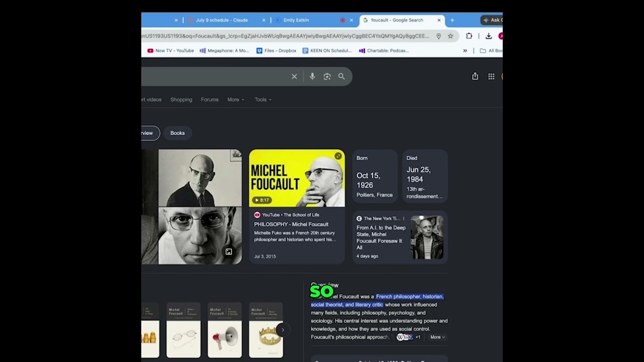This screenshot has width=644, height=362.
Task: Play the Michel Foucault YouTube video thumbnail
Action: point(297,178)
